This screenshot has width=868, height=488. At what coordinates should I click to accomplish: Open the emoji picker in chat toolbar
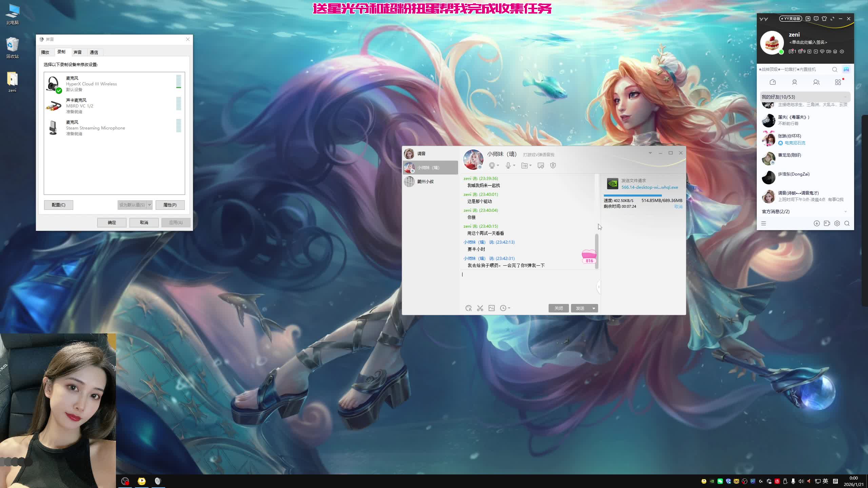point(469,308)
